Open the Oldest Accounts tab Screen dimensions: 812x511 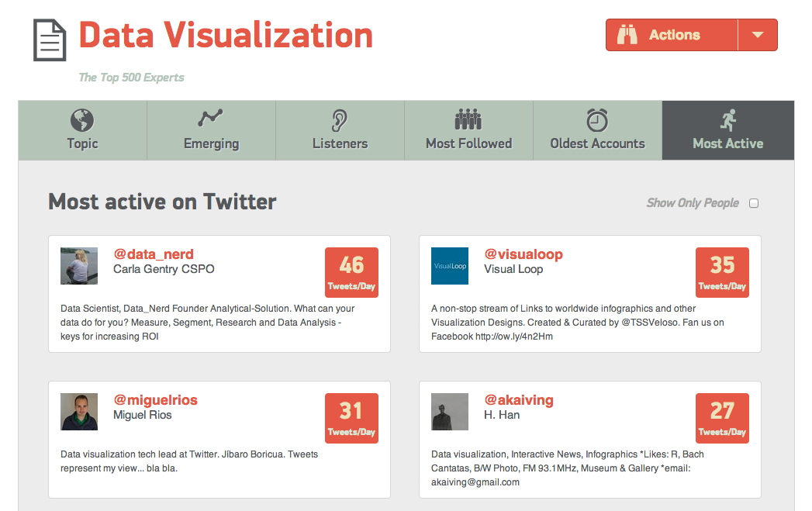point(597,143)
